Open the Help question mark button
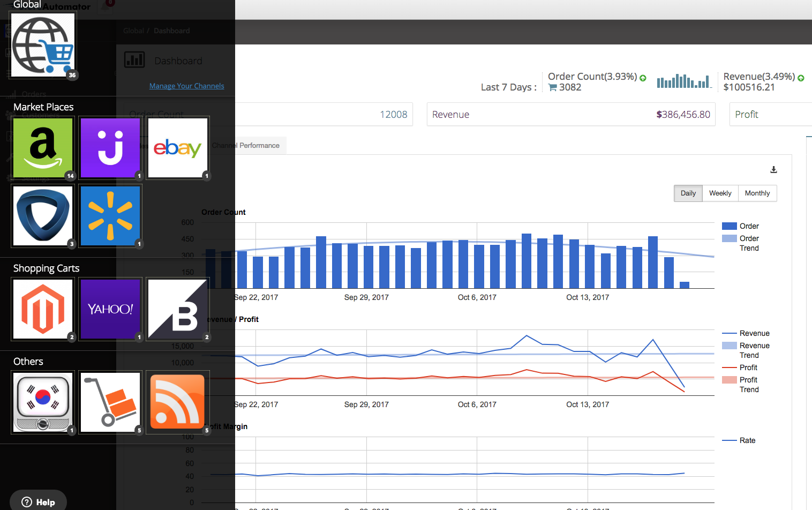Image resolution: width=812 pixels, height=510 pixels. [x=38, y=502]
